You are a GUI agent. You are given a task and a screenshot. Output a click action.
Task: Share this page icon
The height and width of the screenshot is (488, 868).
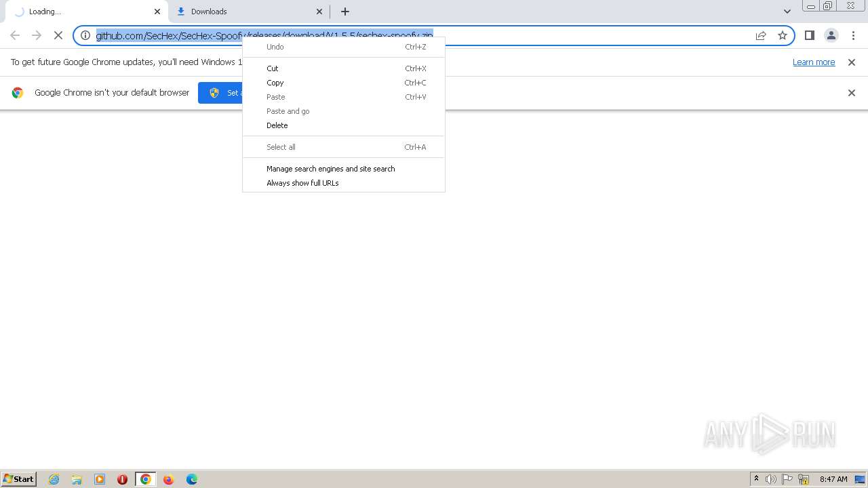(x=761, y=35)
